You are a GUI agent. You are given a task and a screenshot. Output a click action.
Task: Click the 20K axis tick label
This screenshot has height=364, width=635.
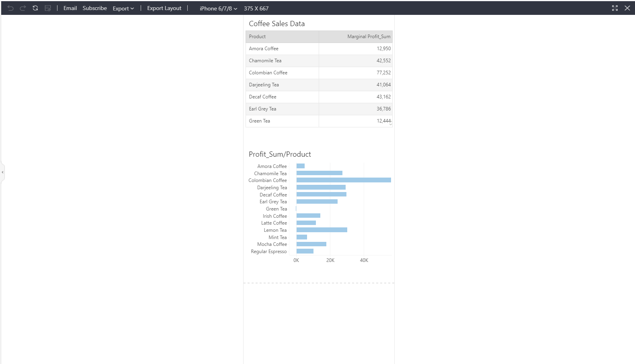330,260
